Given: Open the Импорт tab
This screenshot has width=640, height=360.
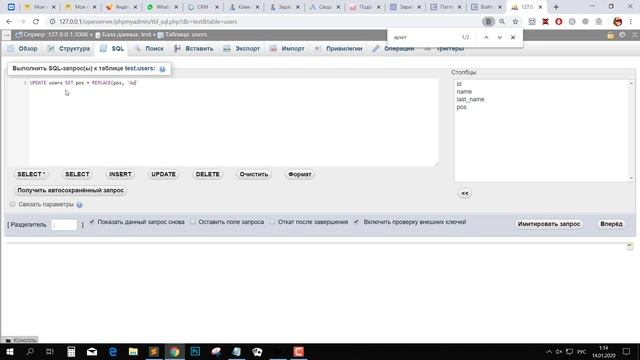Looking at the screenshot, I should [x=287, y=49].
